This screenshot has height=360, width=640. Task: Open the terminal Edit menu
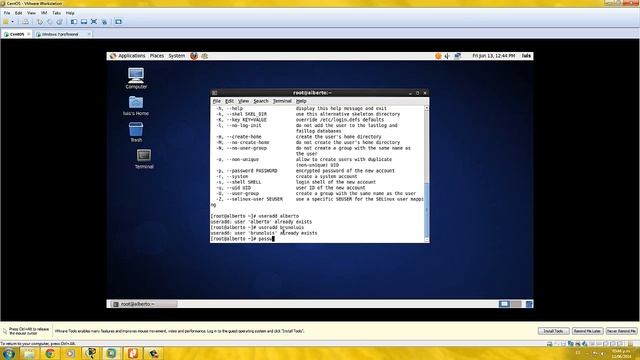[x=229, y=101]
